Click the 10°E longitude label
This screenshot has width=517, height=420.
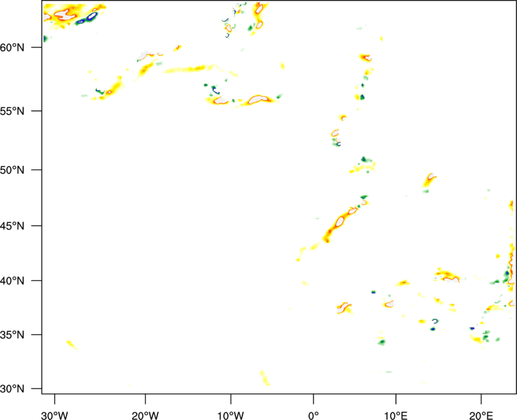396,415
